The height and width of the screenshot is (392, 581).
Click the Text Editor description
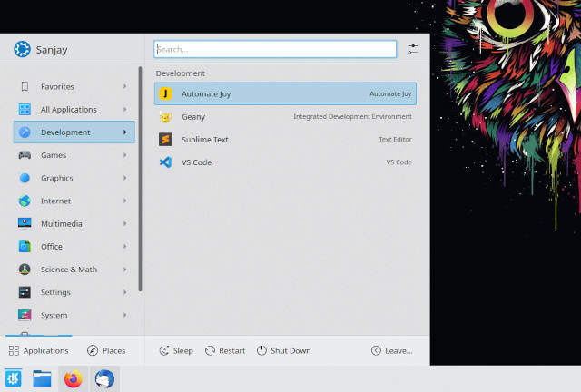click(x=395, y=140)
